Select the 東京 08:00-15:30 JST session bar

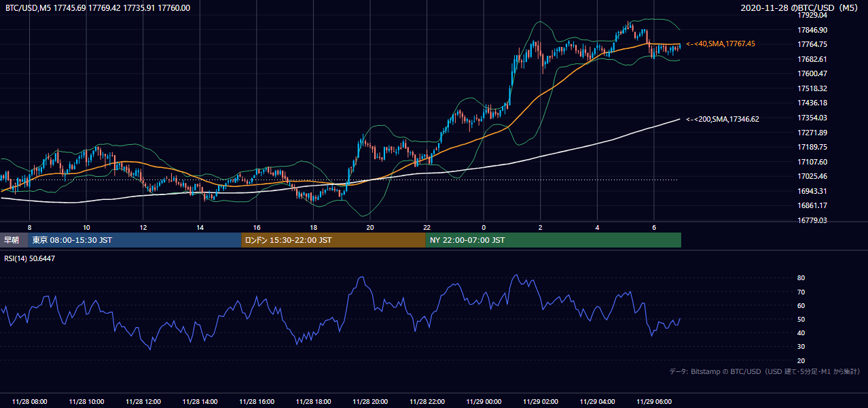135,240
